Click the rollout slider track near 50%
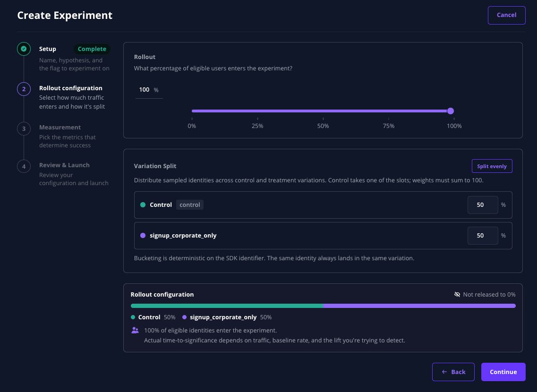This screenshot has width=537, height=392. tap(323, 111)
